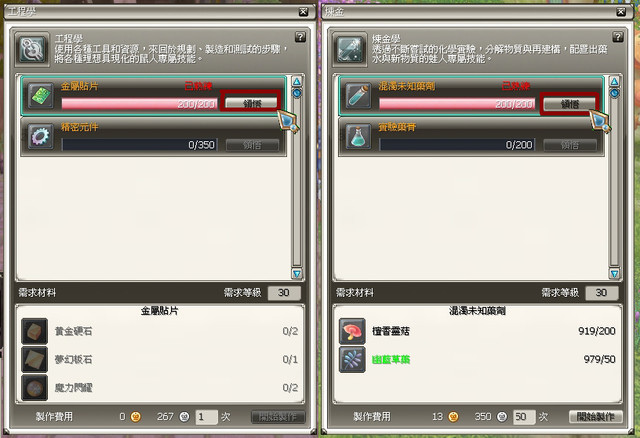Click the 檀香靈菇 mushroom material icon

352,331
